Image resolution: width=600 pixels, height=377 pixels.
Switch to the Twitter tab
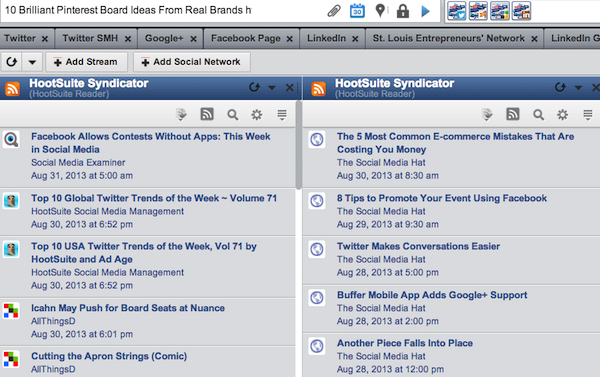[20, 38]
